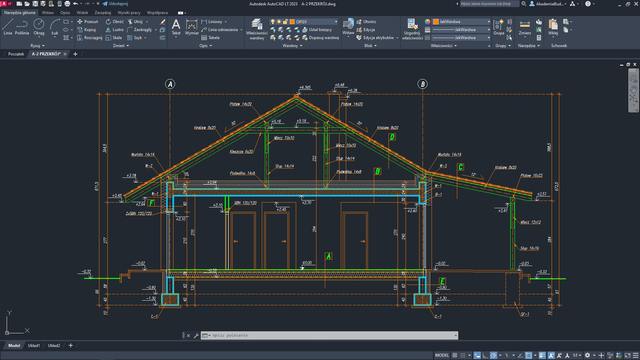The height and width of the screenshot is (360, 640).
Task: Toggle layer lock padlock icon
Action: [285, 22]
